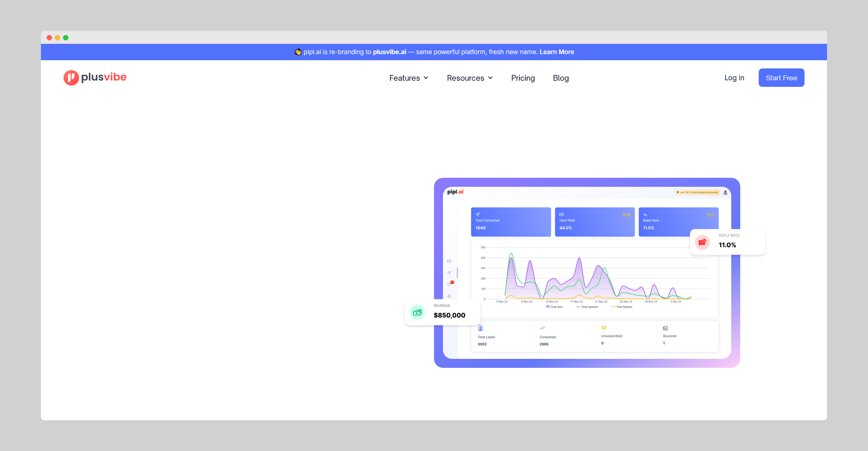The image size is (868, 451).
Task: Click the Total Contacted card
Action: pos(511,222)
